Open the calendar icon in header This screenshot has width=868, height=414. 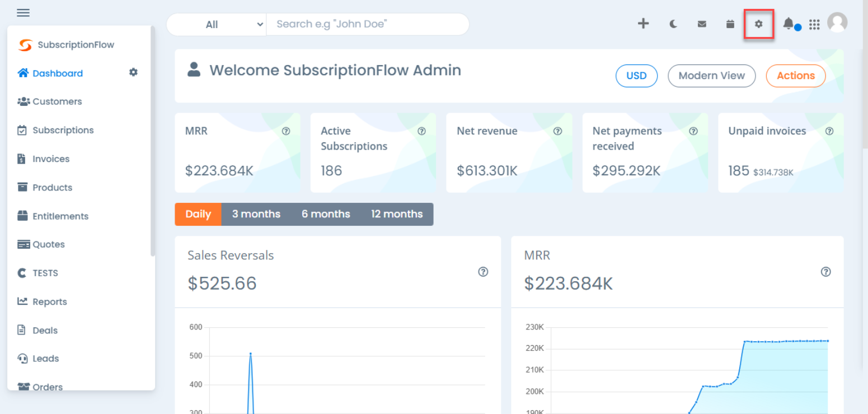(x=730, y=24)
